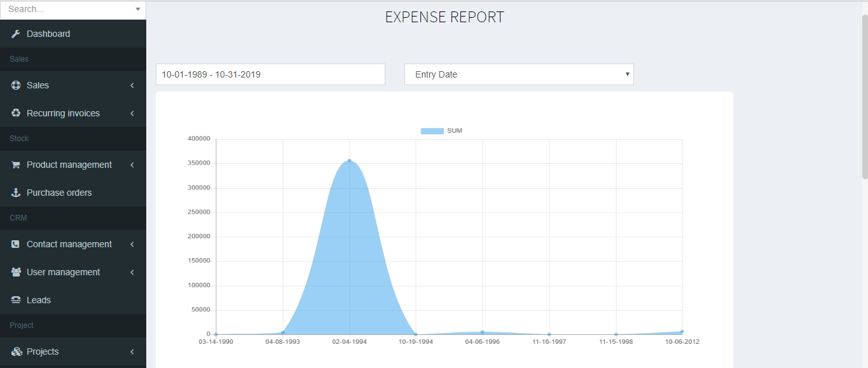Open the Dashboard menu item
The height and width of the screenshot is (368, 868).
click(x=48, y=34)
